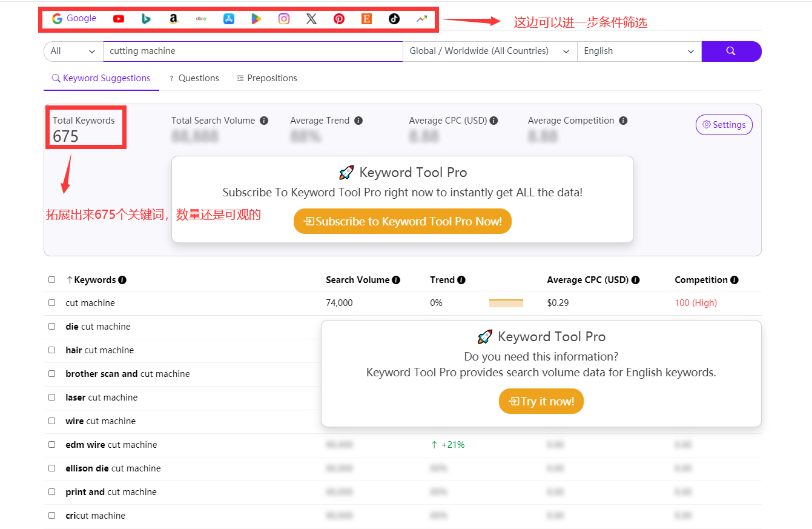
Task: Check the box for 'cut machine' keyword
Action: pos(52,303)
